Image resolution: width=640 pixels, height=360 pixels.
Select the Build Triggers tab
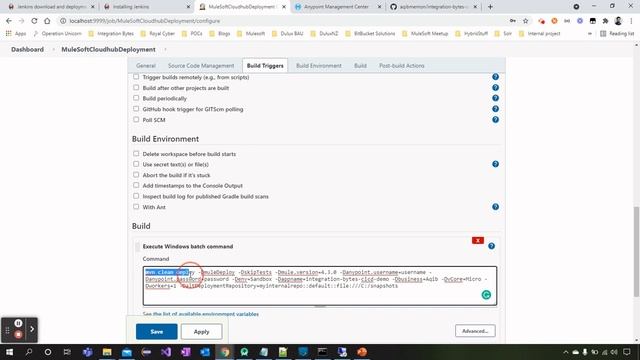click(x=265, y=66)
